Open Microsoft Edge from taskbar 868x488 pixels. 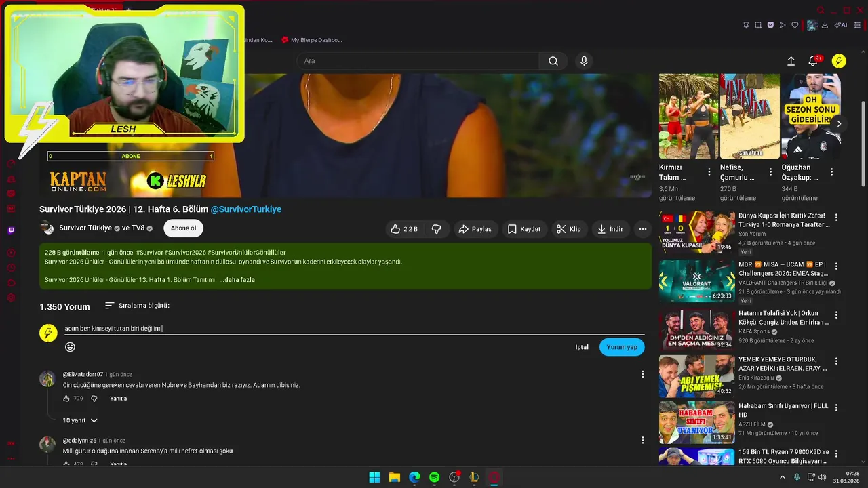[x=414, y=477]
